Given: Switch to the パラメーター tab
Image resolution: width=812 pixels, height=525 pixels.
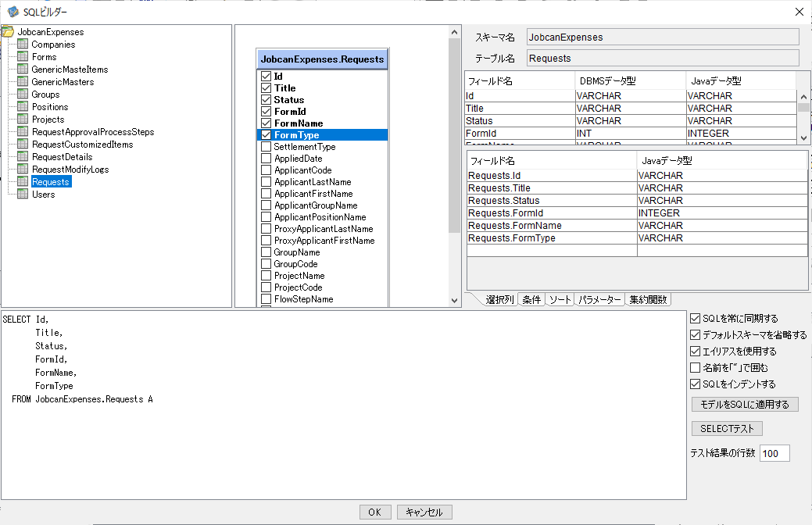Looking at the screenshot, I should point(599,299).
